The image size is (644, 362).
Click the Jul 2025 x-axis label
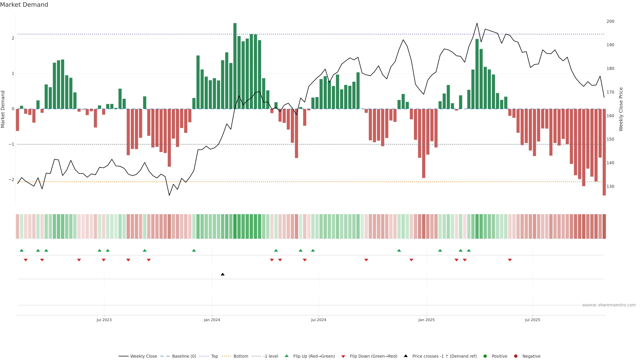(x=532, y=320)
